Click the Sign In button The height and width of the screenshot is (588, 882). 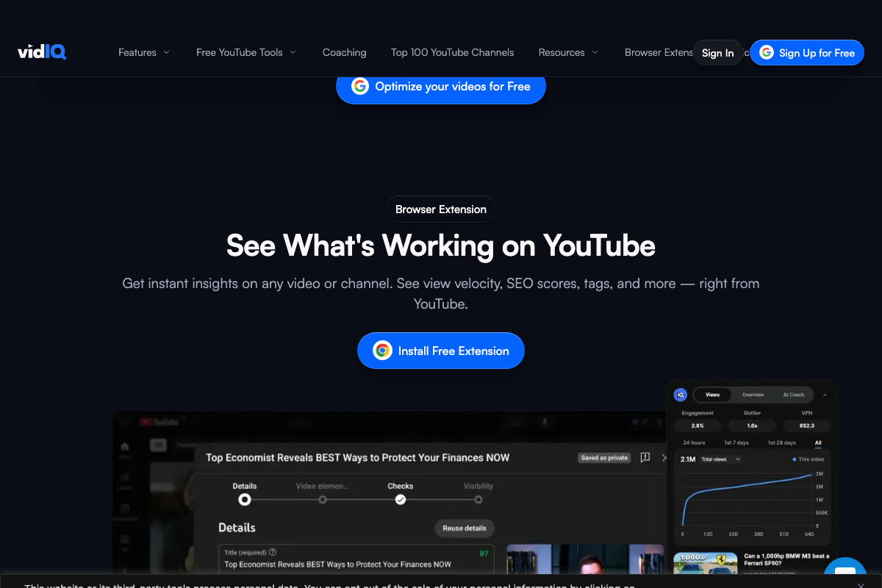point(717,53)
